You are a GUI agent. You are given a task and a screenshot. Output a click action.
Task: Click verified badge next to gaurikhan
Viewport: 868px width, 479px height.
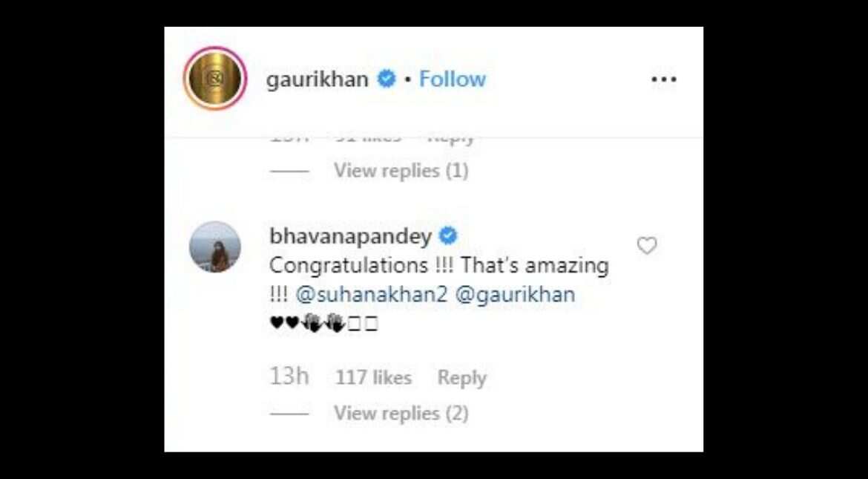click(x=387, y=79)
